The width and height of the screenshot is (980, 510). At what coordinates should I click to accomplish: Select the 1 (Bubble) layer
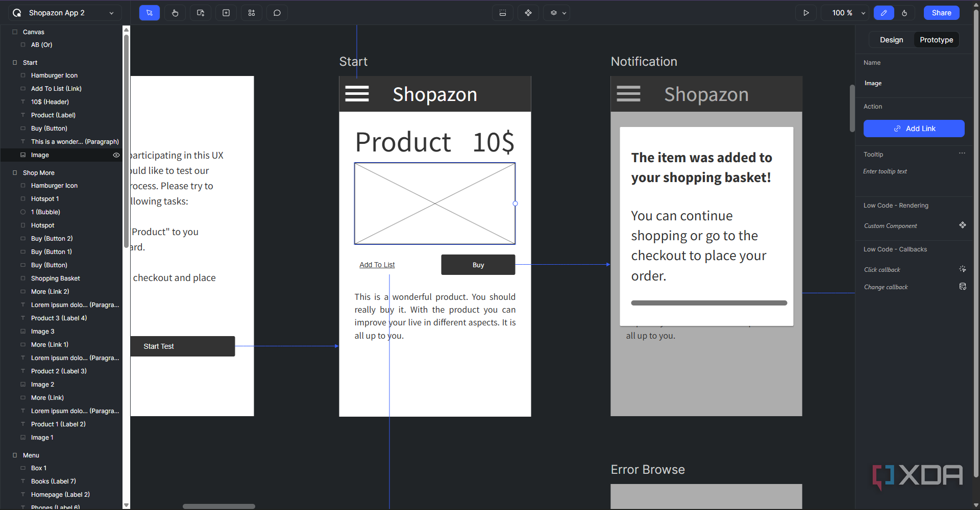45,212
